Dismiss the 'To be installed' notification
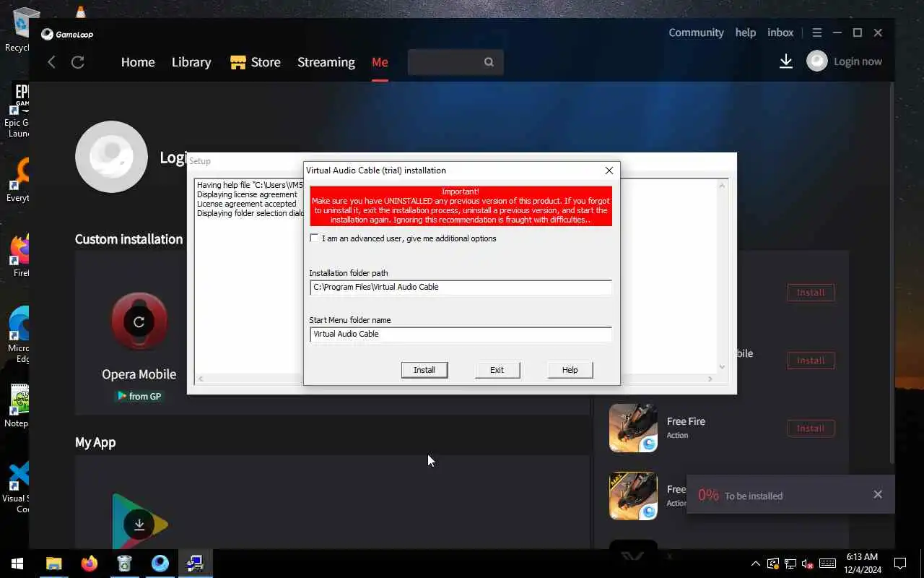Image resolution: width=924 pixels, height=578 pixels. click(878, 494)
